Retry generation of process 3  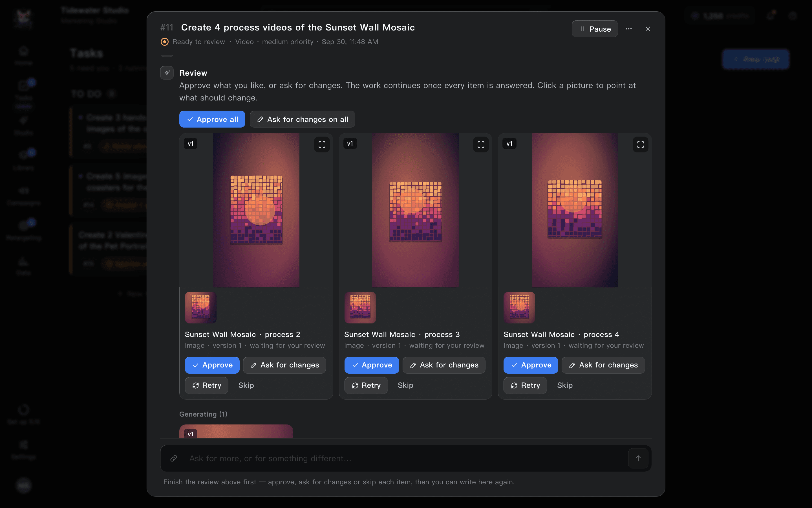tap(366, 385)
